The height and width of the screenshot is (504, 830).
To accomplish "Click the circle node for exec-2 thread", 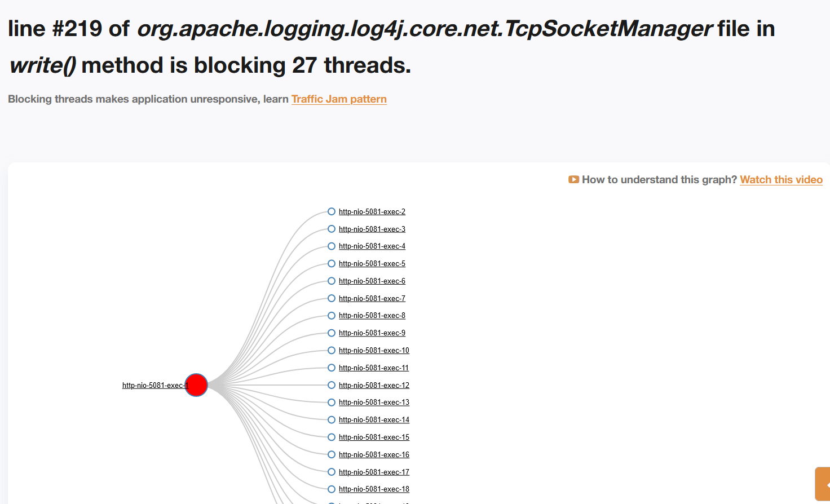I will click(x=332, y=211).
